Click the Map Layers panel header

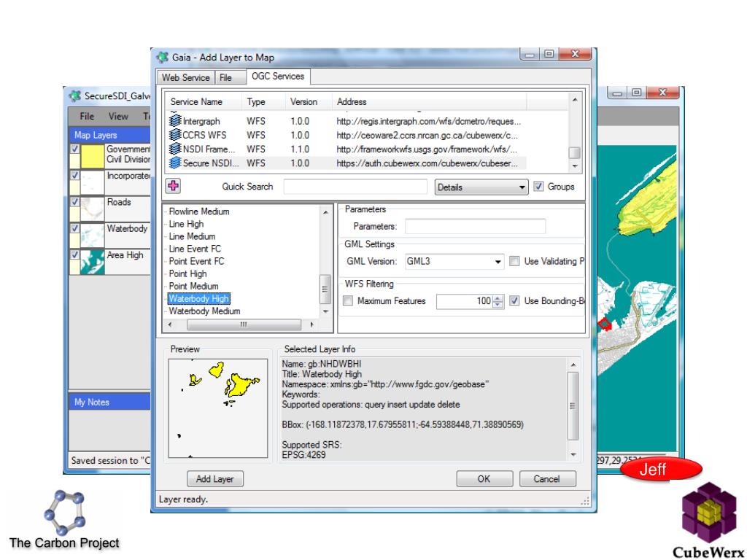110,135
